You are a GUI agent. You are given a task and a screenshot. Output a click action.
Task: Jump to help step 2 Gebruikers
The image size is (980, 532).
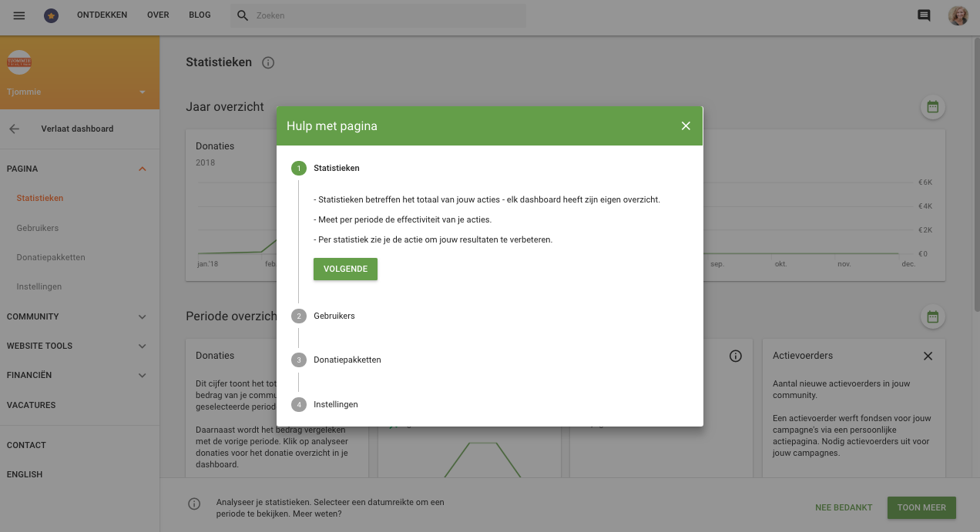323,316
